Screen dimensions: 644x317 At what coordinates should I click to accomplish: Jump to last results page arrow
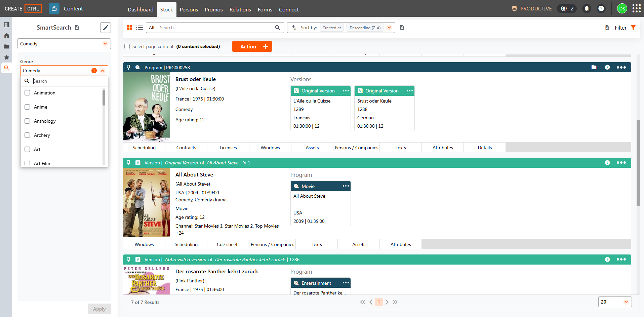(395, 302)
